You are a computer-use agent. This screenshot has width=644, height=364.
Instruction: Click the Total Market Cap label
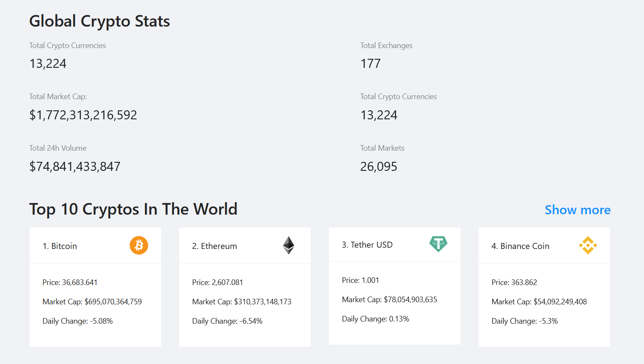pyautogui.click(x=58, y=97)
